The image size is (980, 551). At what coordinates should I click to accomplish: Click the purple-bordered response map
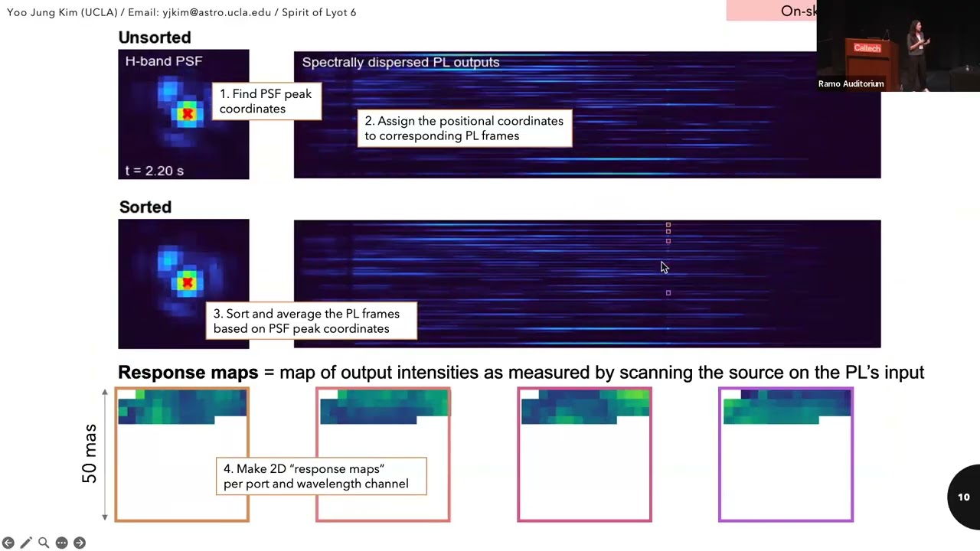[x=786, y=455]
